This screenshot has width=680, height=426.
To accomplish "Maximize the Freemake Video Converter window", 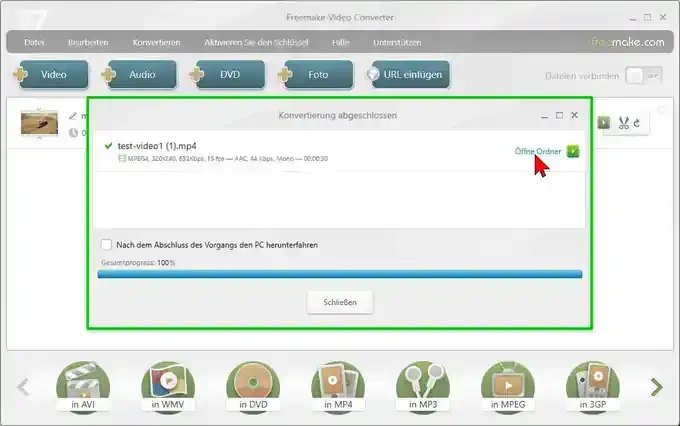I will click(647, 17).
